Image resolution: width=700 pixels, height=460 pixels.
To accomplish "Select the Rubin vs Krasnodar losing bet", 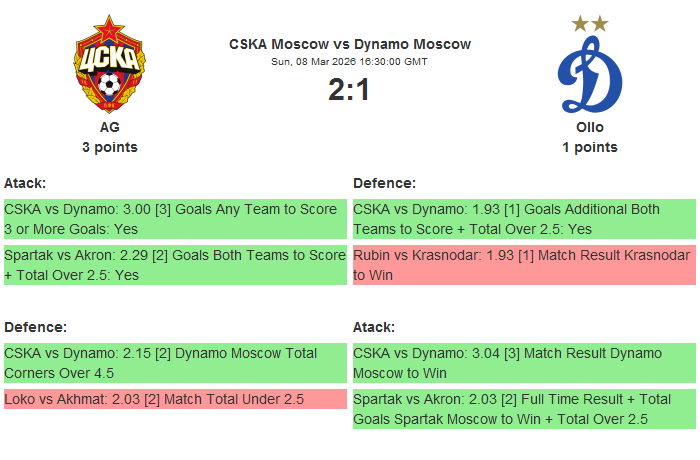I will pyautogui.click(x=524, y=265).
